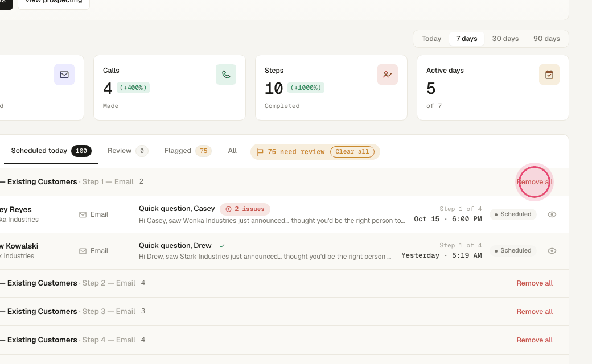This screenshot has width=592, height=364.
Task: Click the flag icon beside 75 need review
Action: pos(260,152)
